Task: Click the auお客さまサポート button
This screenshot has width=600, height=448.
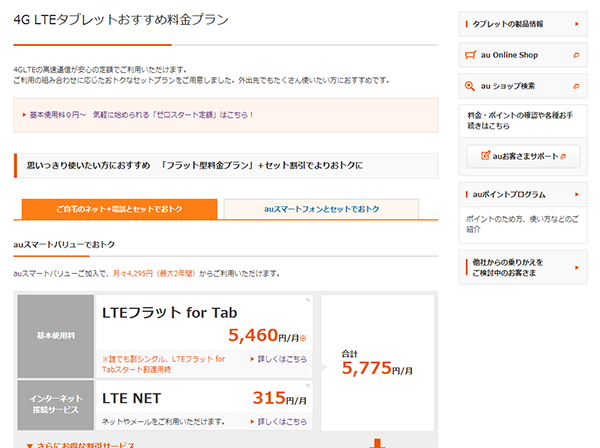Action: pos(523,156)
